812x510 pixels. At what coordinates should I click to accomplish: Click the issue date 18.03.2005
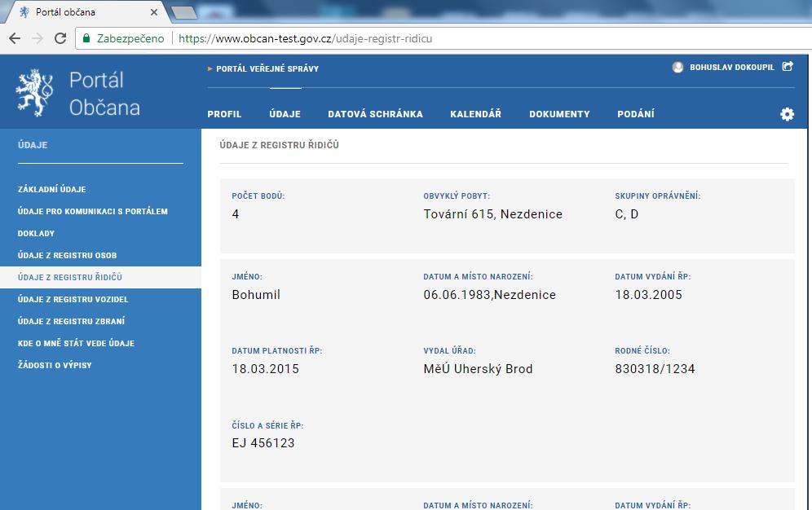(x=648, y=295)
